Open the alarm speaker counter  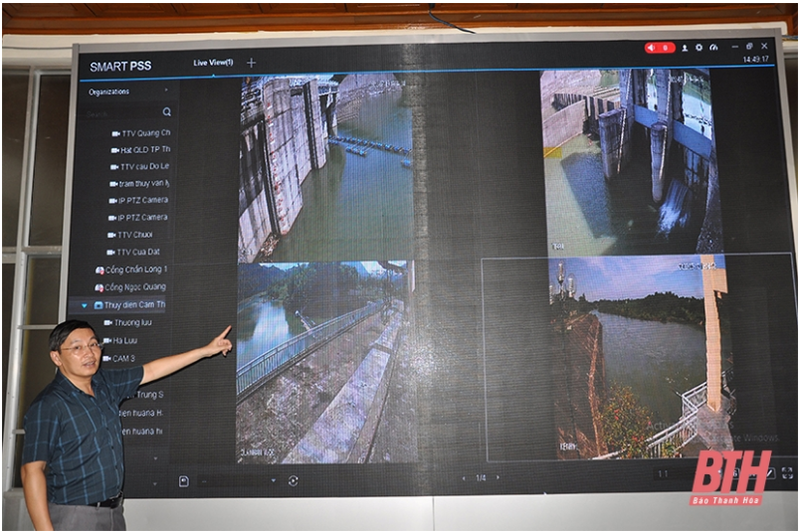(660, 48)
